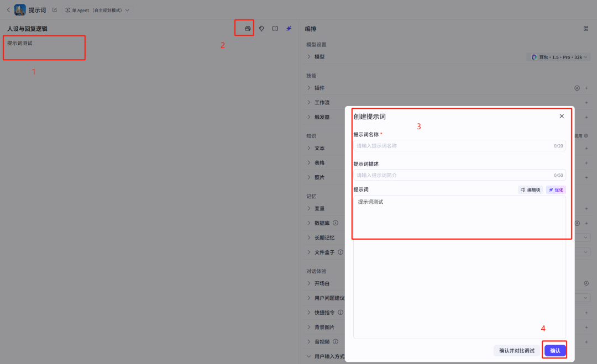Add a plugin with 插件 plus icon

coord(586,88)
